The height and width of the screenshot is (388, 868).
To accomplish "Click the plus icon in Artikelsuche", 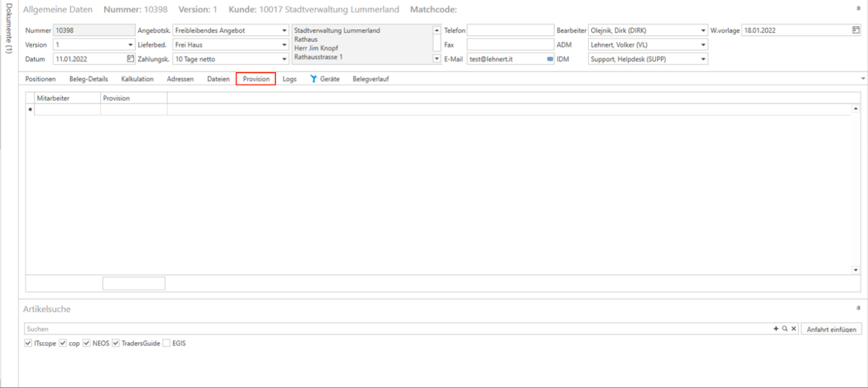I will coord(776,329).
